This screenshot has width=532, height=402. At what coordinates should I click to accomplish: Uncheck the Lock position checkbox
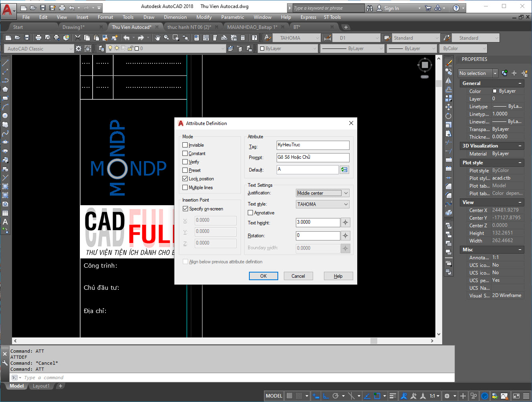(x=185, y=179)
